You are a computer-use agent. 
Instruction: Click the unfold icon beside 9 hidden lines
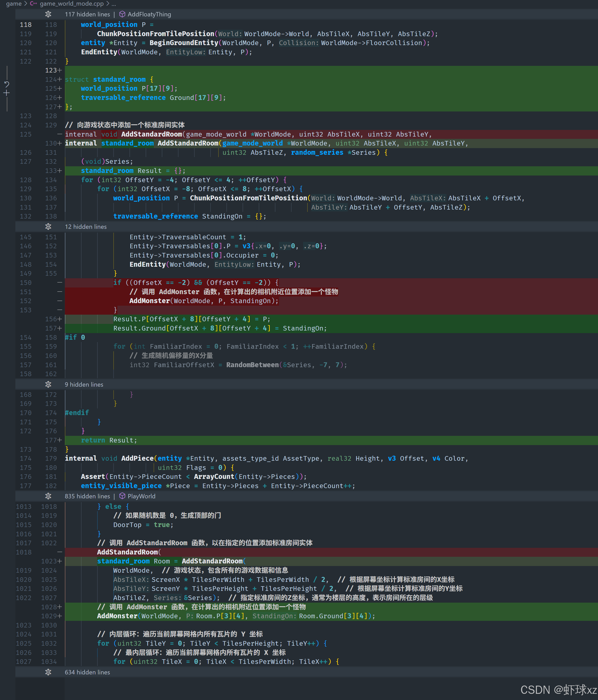coord(48,384)
